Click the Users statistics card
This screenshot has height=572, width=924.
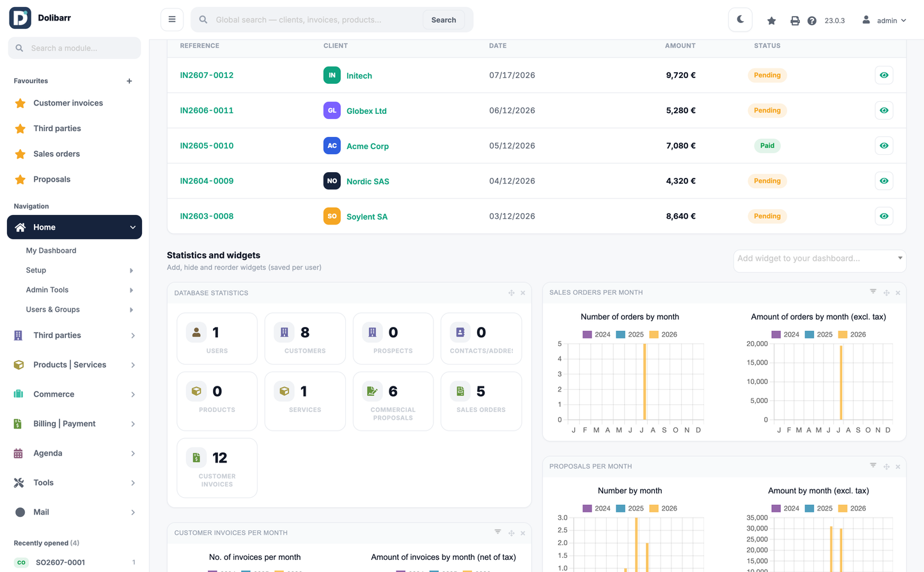[217, 338]
